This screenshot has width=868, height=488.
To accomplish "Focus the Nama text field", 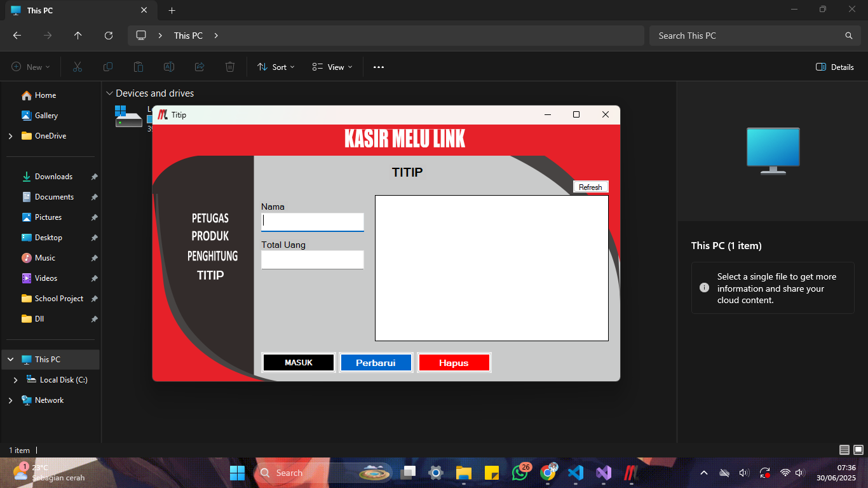I will pyautogui.click(x=312, y=222).
